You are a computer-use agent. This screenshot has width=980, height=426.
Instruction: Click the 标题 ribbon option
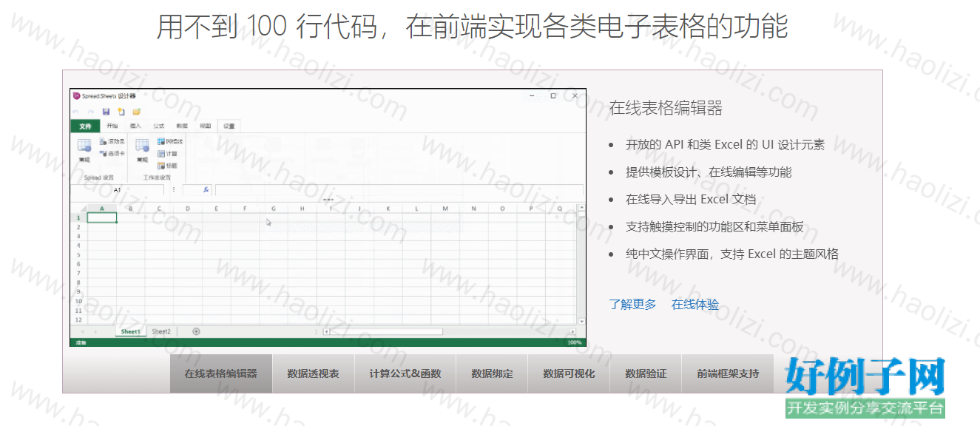coord(167,166)
